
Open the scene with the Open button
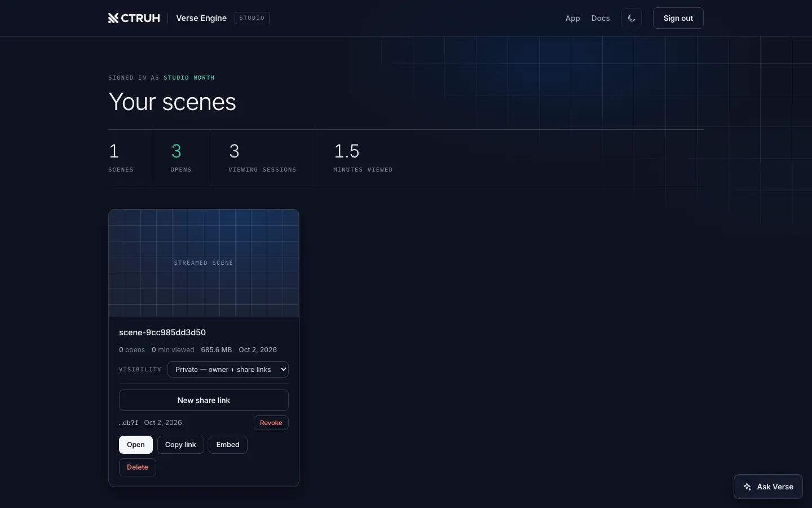click(x=136, y=445)
